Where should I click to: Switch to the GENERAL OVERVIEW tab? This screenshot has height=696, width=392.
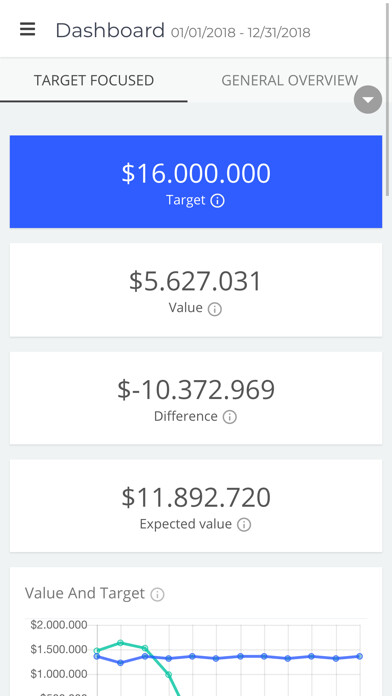click(x=289, y=80)
